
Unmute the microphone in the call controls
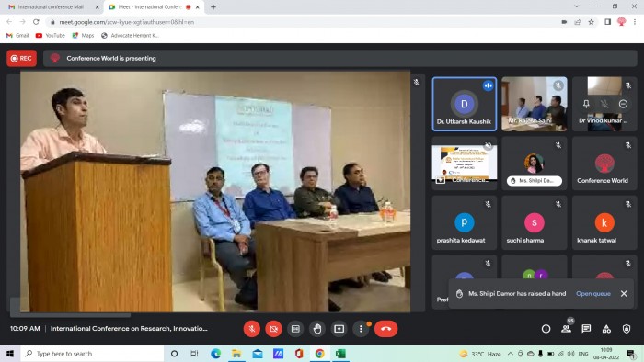252,329
